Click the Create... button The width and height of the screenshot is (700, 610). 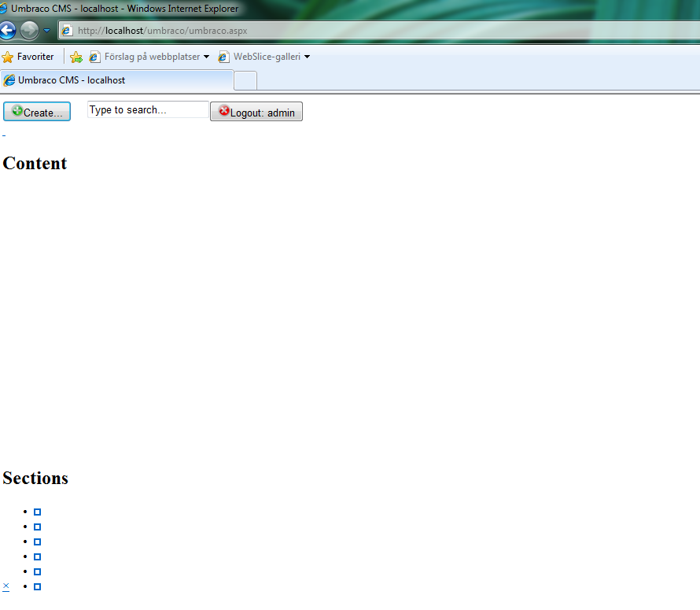(37, 111)
